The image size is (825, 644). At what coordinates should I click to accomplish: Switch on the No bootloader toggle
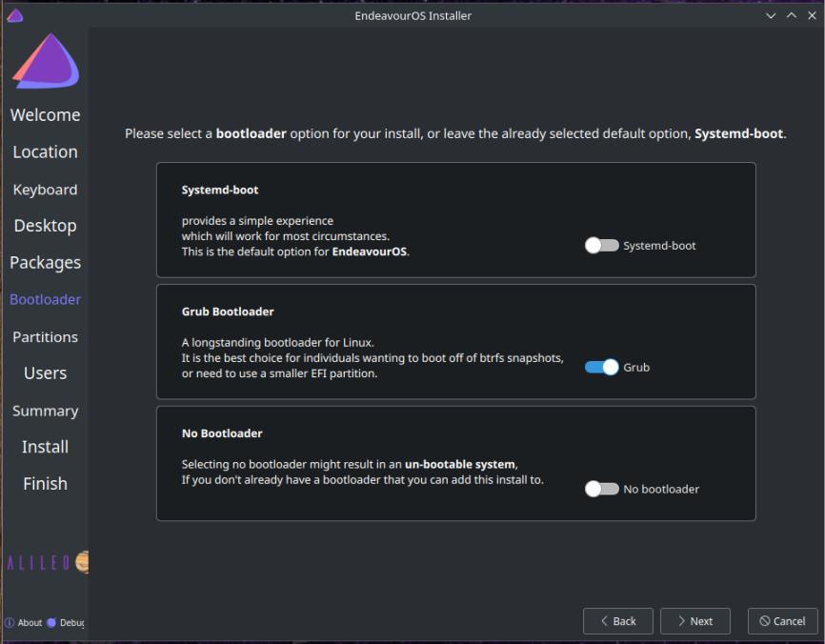tap(601, 489)
